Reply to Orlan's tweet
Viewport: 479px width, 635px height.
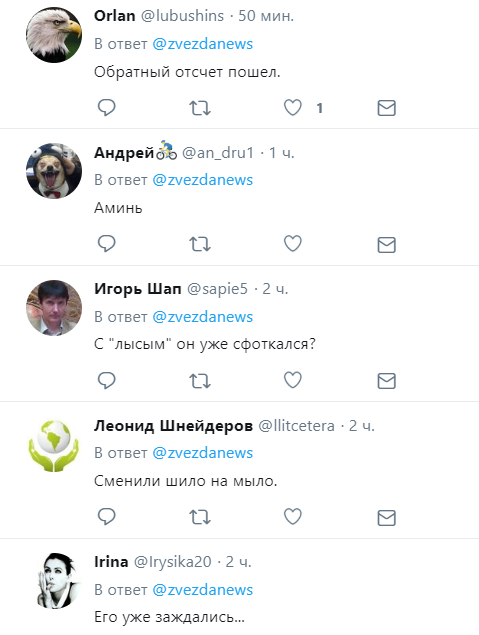(106, 108)
